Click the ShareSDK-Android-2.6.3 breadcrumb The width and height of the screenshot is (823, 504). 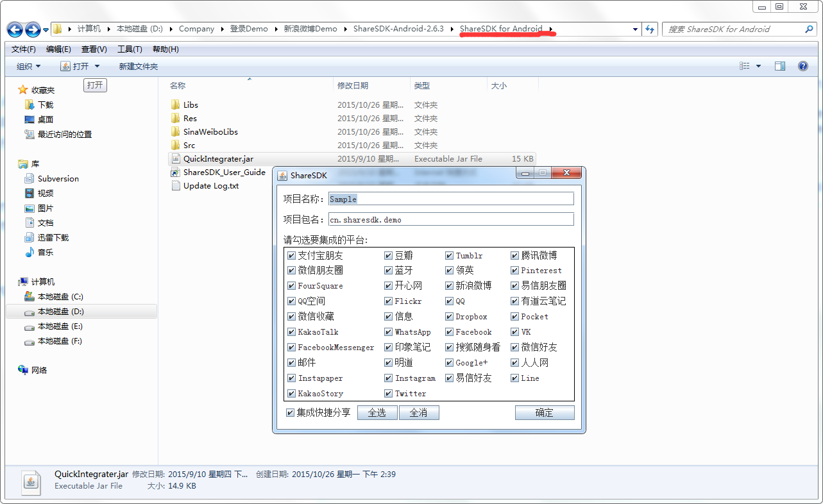pyautogui.click(x=398, y=29)
